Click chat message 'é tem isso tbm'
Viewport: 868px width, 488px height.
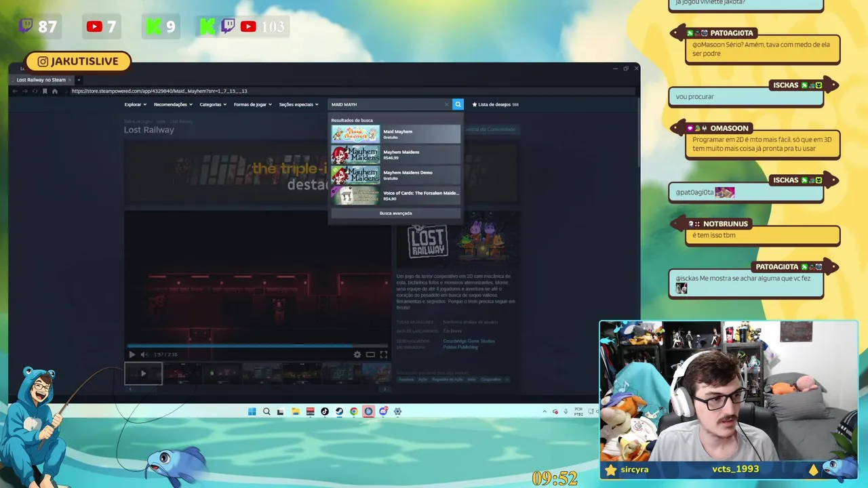click(762, 235)
